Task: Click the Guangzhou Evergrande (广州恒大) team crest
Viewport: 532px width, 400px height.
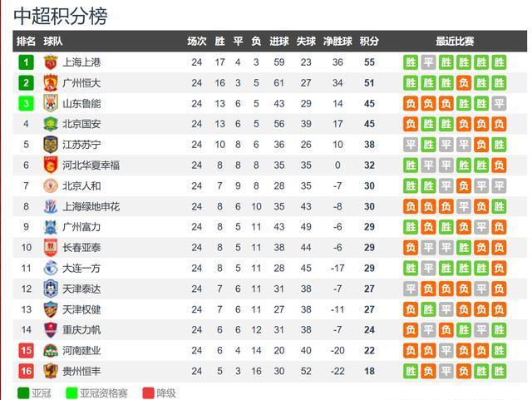Action: coord(50,83)
